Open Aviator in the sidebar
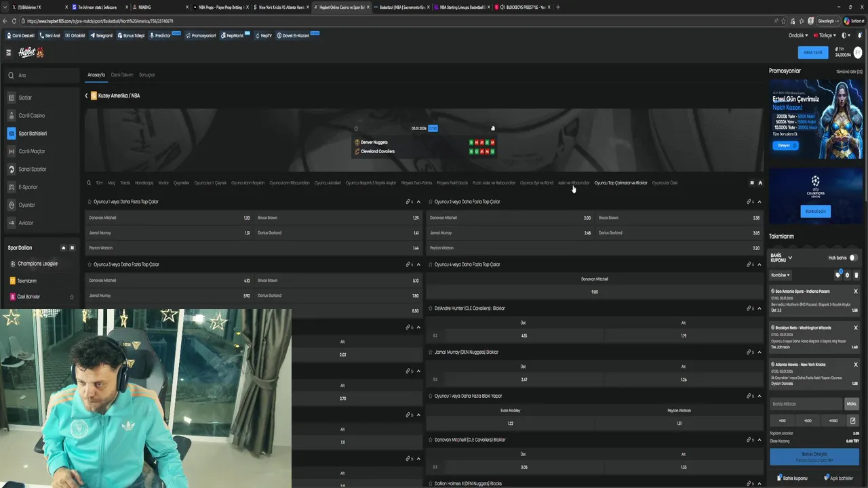 tap(41, 222)
